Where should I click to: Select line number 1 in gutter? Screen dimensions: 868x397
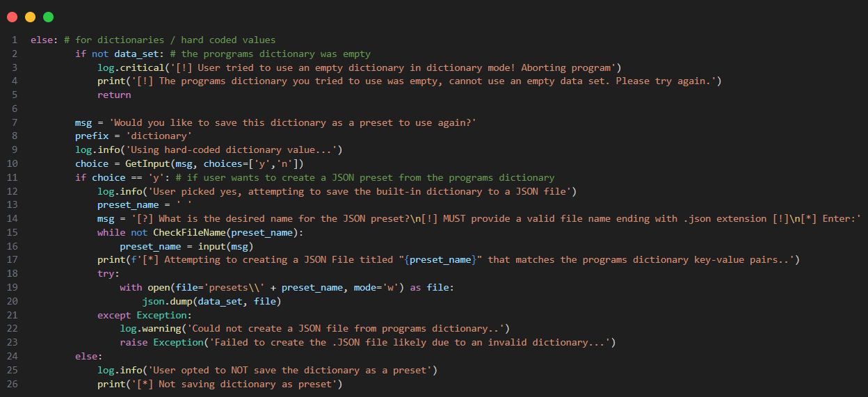tap(14, 40)
